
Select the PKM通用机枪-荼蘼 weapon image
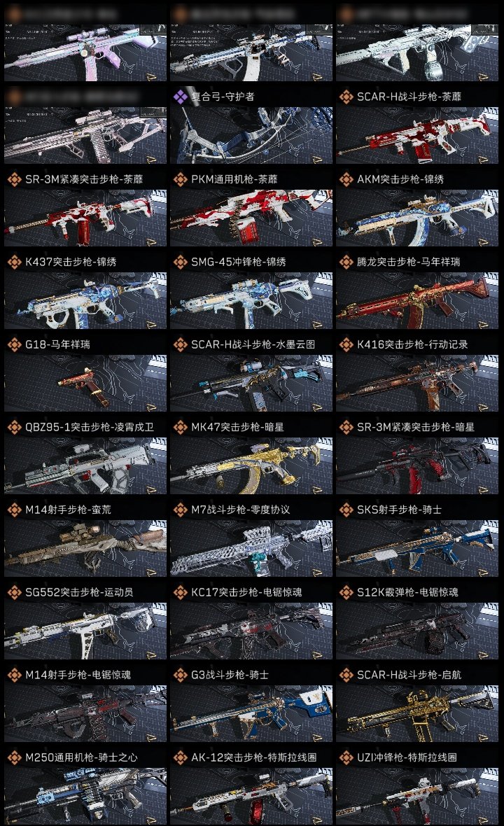[x=251, y=218]
